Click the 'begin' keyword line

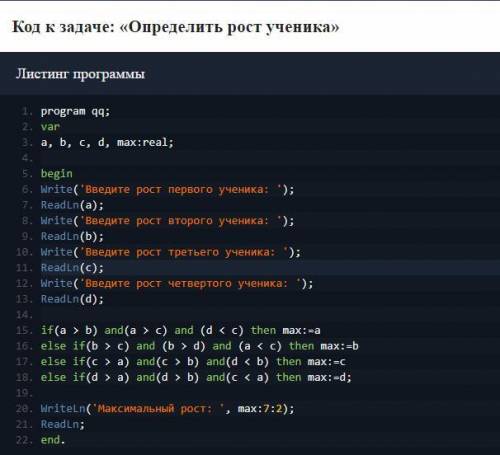(56, 174)
